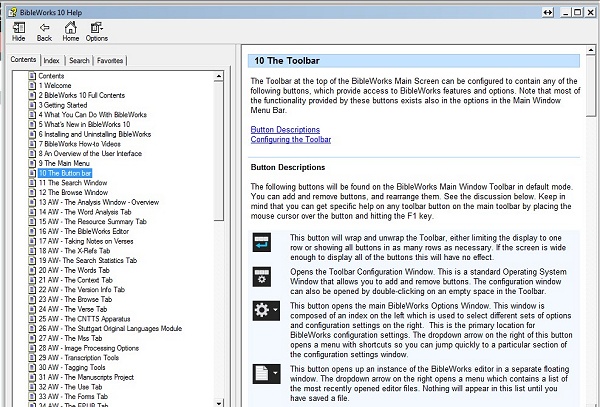
Task: Open 31 AW - The Manuscripts Project
Action: click(86, 377)
